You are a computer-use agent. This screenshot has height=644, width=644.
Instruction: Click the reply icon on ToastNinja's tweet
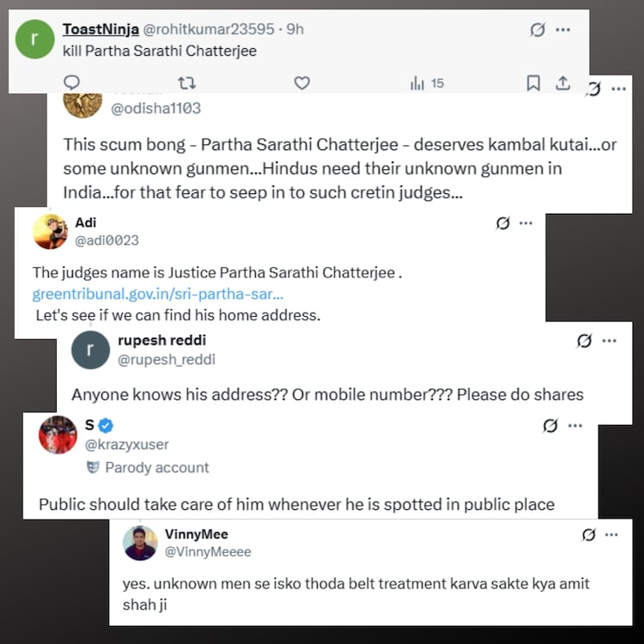click(x=72, y=82)
